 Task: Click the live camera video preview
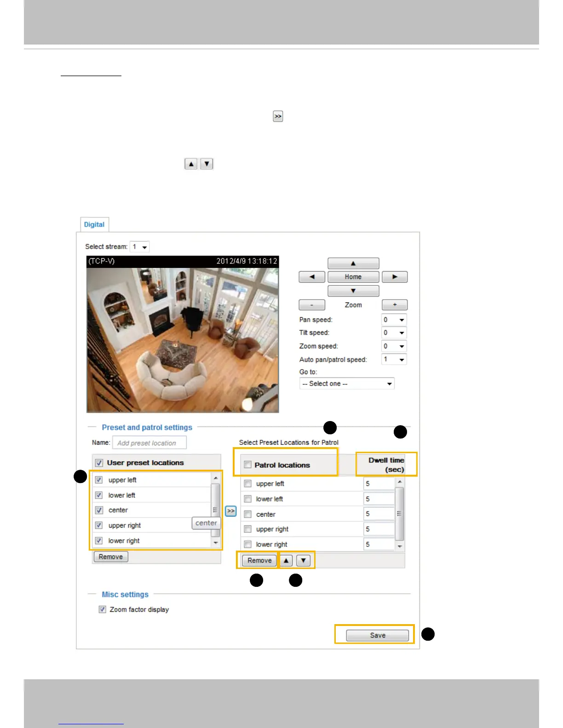183,334
